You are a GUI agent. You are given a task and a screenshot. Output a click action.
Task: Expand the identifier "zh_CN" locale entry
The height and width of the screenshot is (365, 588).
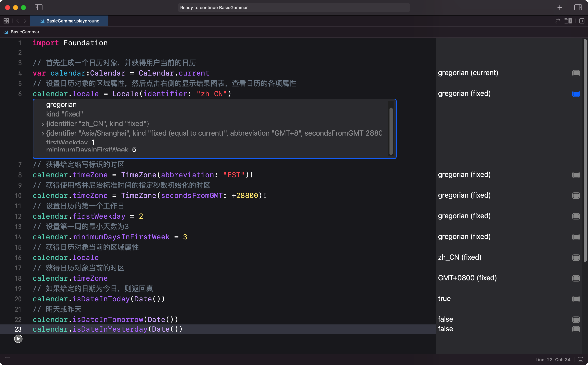pyautogui.click(x=43, y=124)
